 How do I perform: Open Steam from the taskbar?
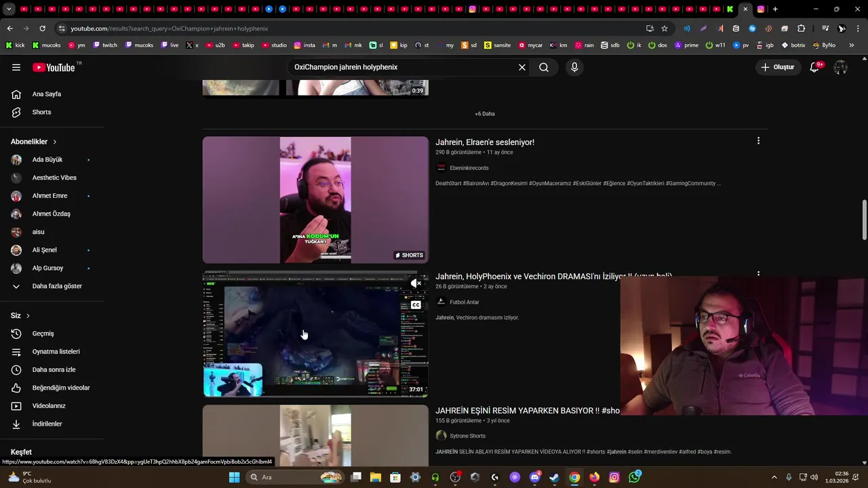click(554, 477)
